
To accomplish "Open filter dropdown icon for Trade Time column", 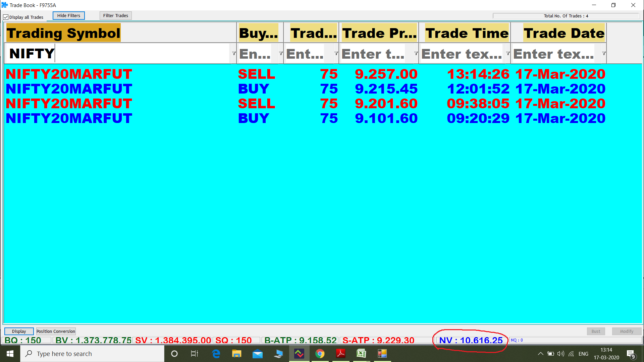I will pos(508,54).
